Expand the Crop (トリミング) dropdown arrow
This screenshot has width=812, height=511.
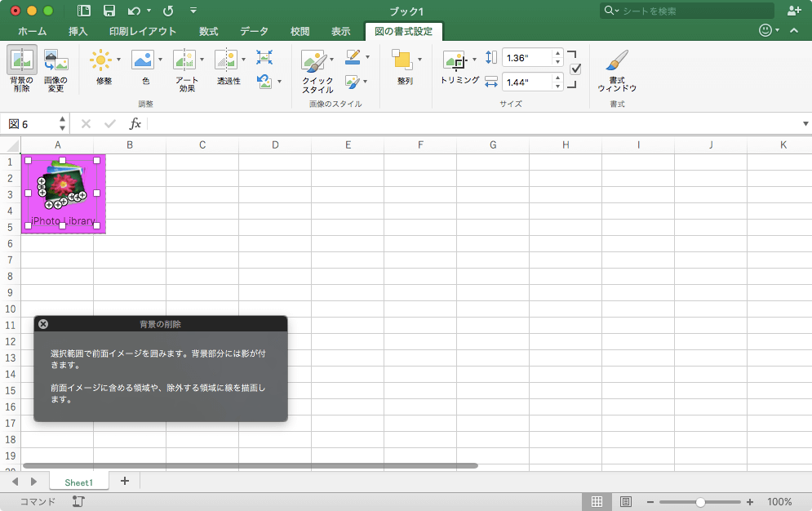click(x=474, y=60)
